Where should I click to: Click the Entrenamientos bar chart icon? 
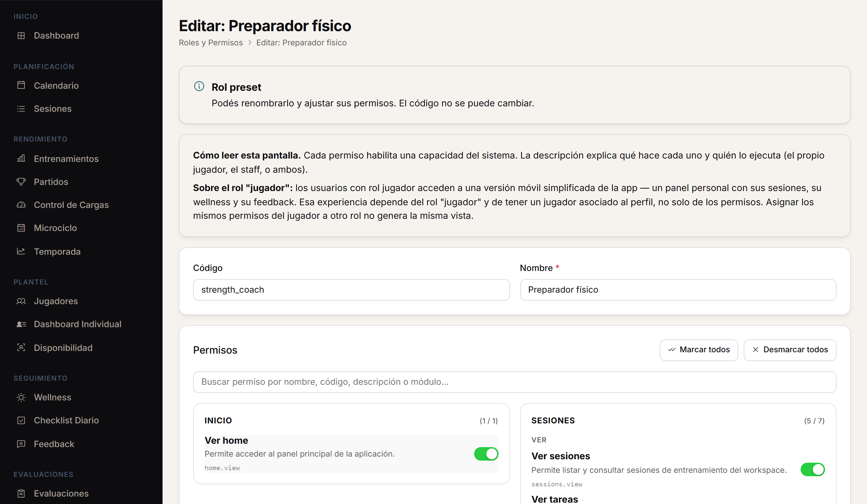[21, 159]
